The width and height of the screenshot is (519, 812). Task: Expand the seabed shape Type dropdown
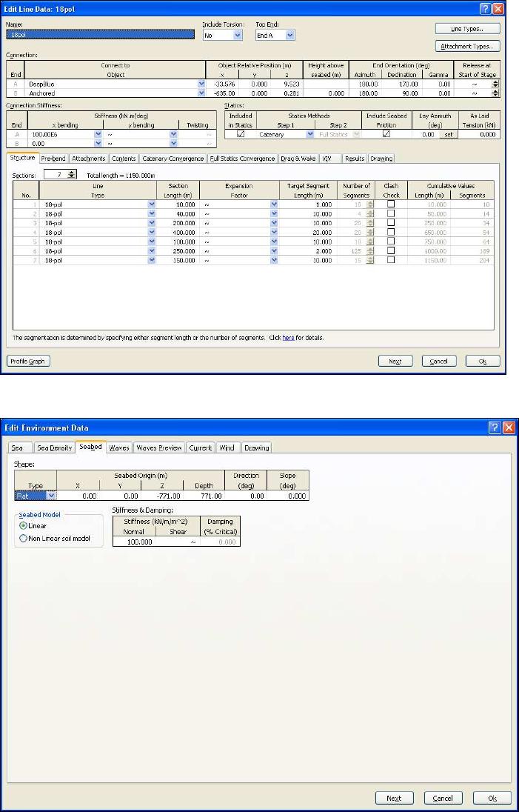coord(51,496)
